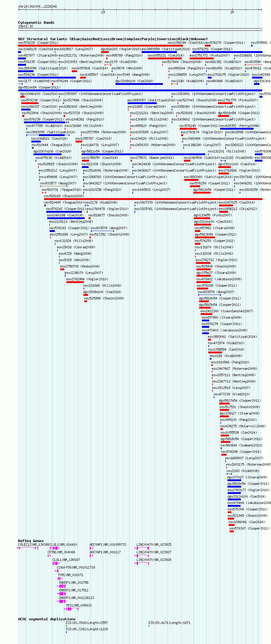Click nsv131668 (Mills2006) variant label
This screenshot has height=644, width=271.
102,285
